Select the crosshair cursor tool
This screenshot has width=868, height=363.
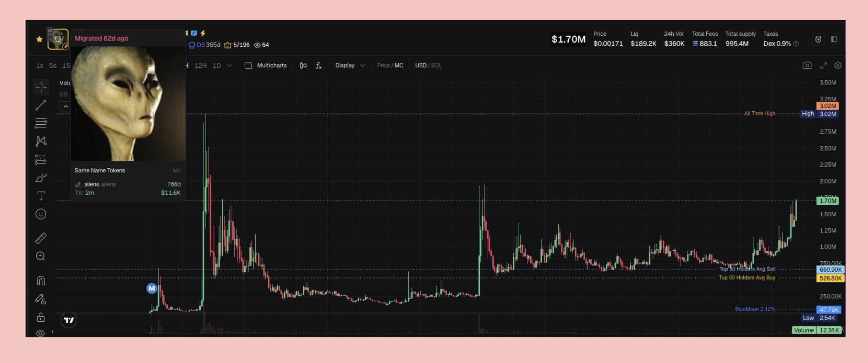pos(41,87)
